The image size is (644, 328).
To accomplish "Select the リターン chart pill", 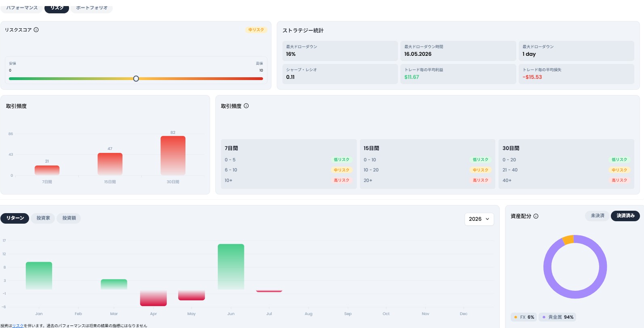I will tap(15, 218).
